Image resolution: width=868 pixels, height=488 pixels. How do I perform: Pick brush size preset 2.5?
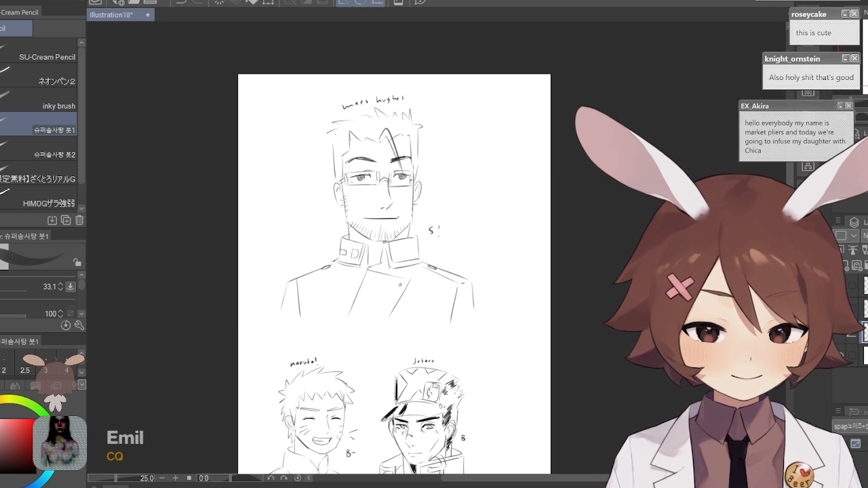tap(25, 363)
